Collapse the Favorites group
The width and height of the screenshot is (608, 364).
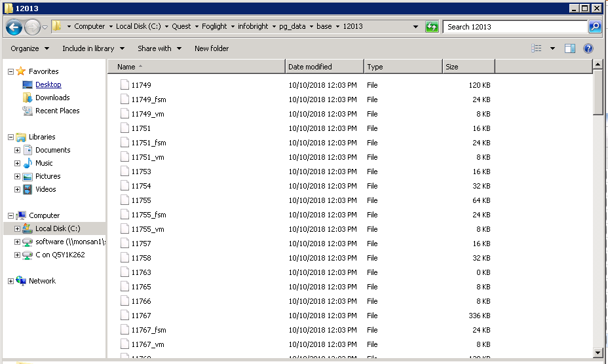coord(10,71)
